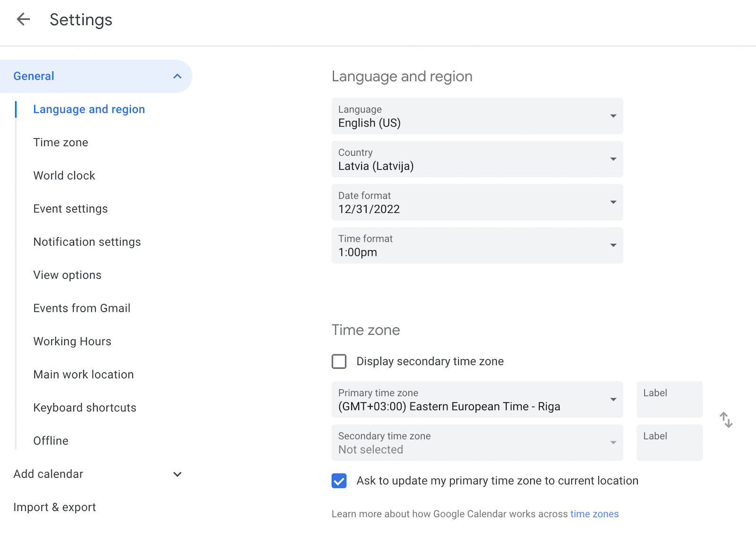Open Working Hours settings

point(72,342)
